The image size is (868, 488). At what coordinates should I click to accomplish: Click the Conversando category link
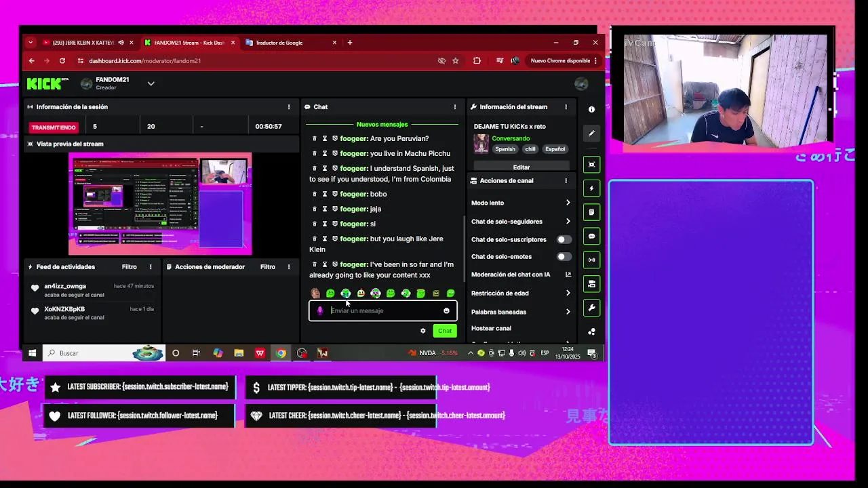(511, 138)
